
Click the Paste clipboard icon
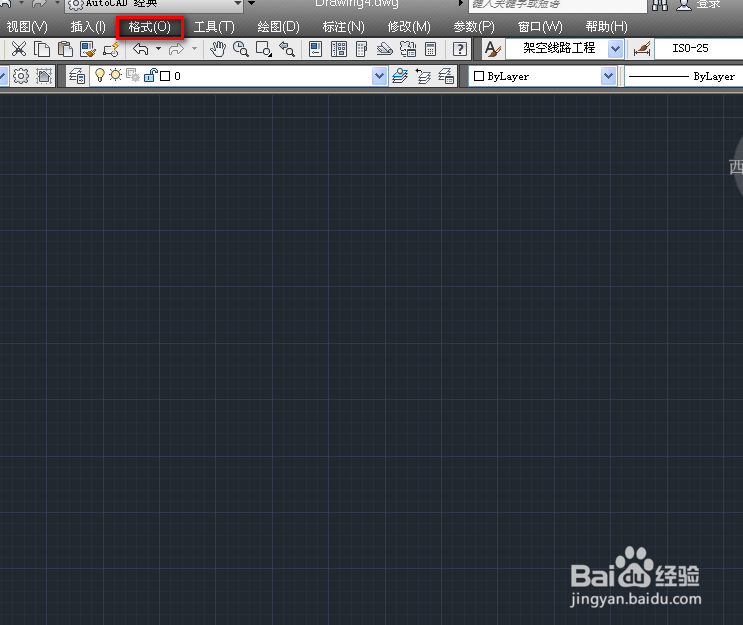click(65, 49)
